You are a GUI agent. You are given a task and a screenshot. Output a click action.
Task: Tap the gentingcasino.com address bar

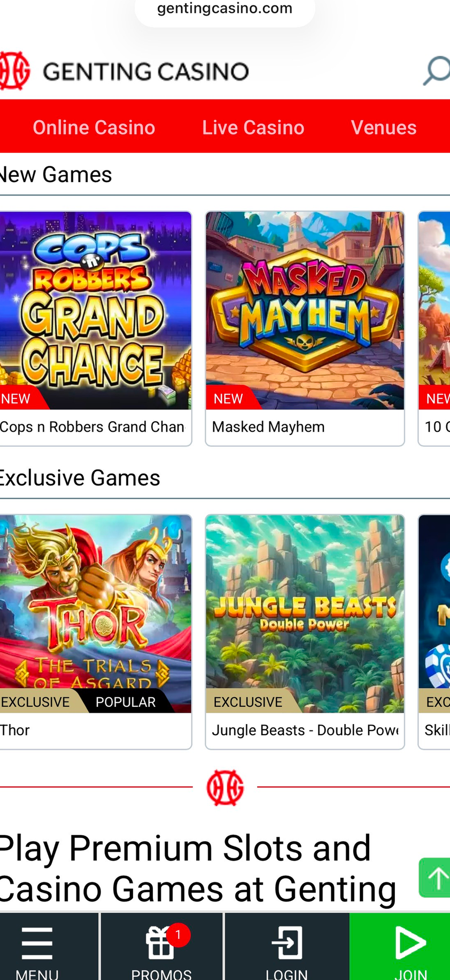pyautogui.click(x=225, y=9)
